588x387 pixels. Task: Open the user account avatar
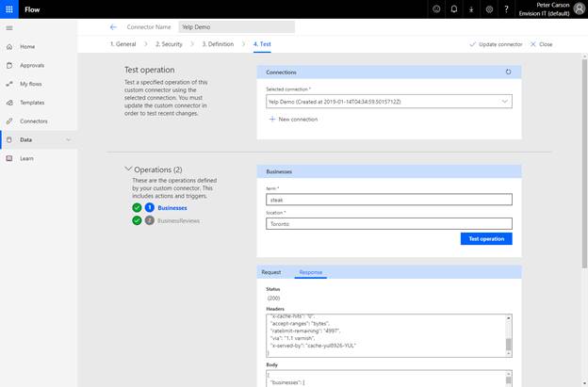point(580,9)
